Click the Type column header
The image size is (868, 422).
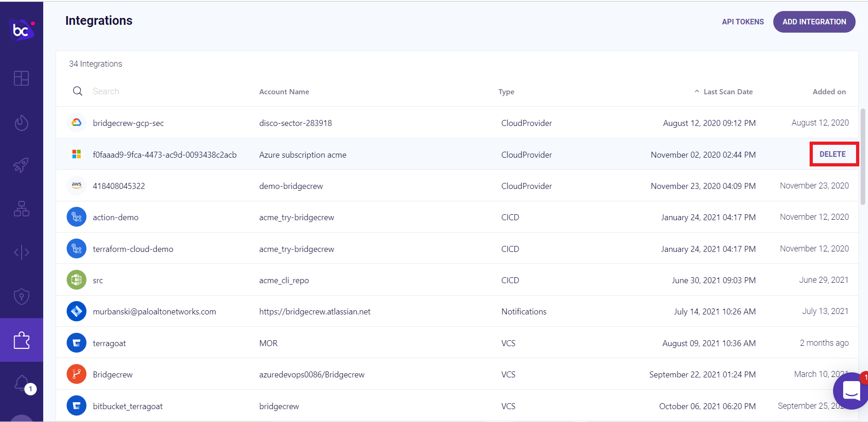(x=506, y=92)
